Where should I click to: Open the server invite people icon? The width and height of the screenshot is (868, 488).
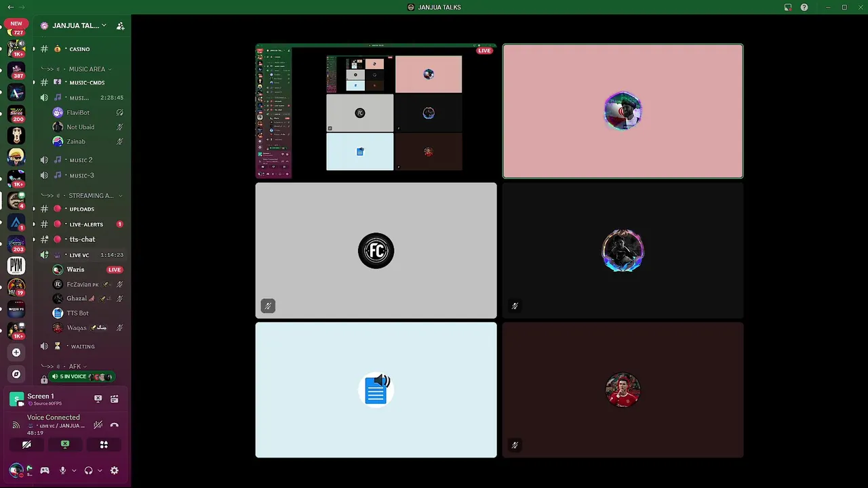[120, 26]
